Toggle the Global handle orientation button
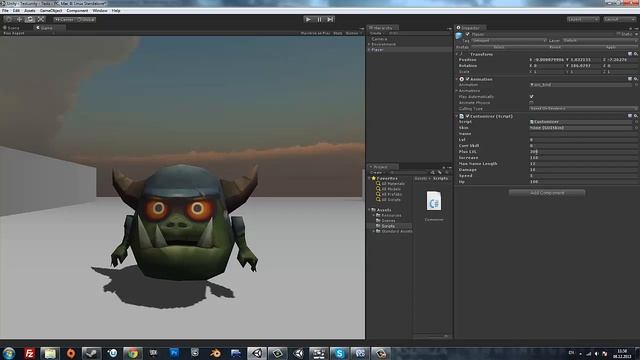Image resolution: width=640 pixels, height=360 pixels. tap(86, 19)
